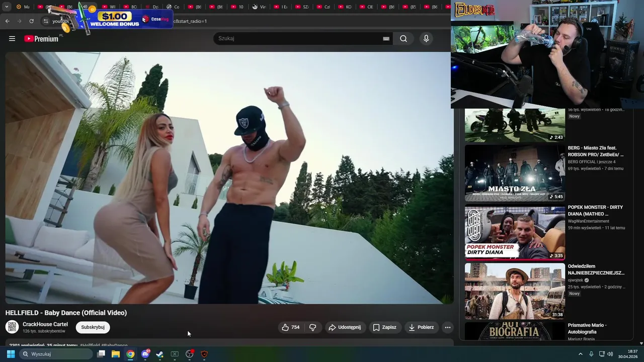Open CrackHouse Cartel channel avatar
Image resolution: width=644 pixels, height=362 pixels.
[12, 327]
